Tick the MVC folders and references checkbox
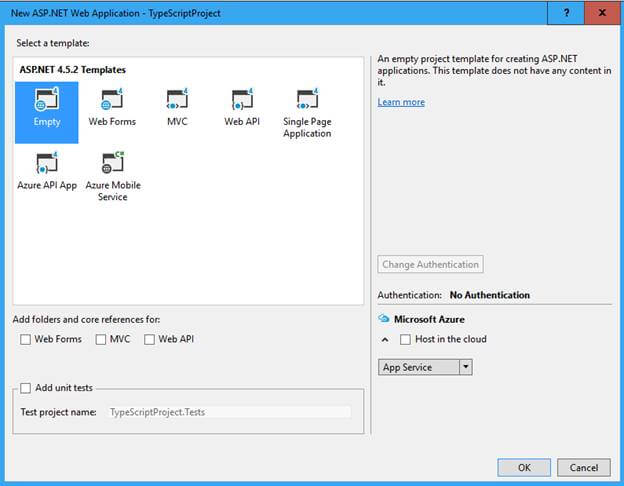The height and width of the screenshot is (486, 624). point(101,339)
